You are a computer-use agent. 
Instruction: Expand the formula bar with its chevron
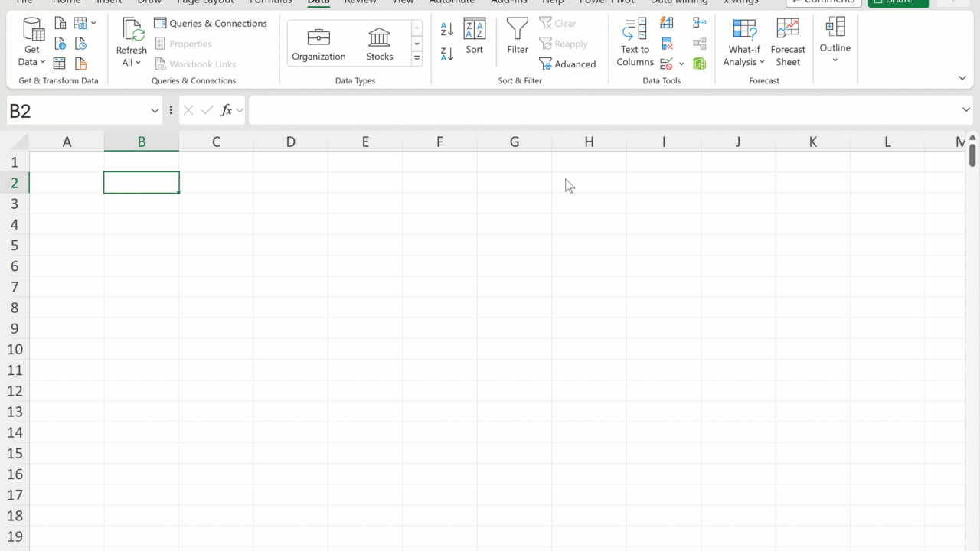[x=966, y=111]
